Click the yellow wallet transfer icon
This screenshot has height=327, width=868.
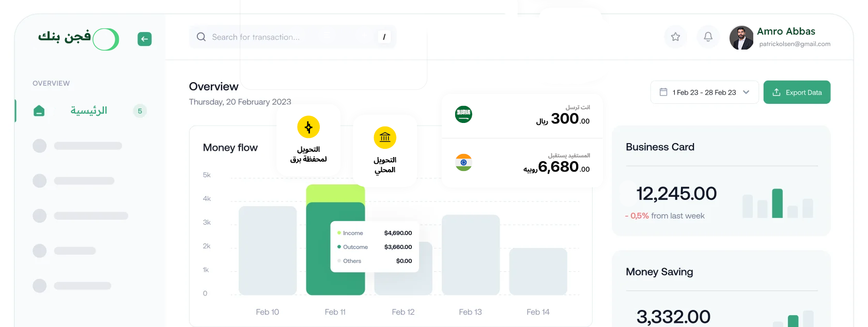(308, 127)
